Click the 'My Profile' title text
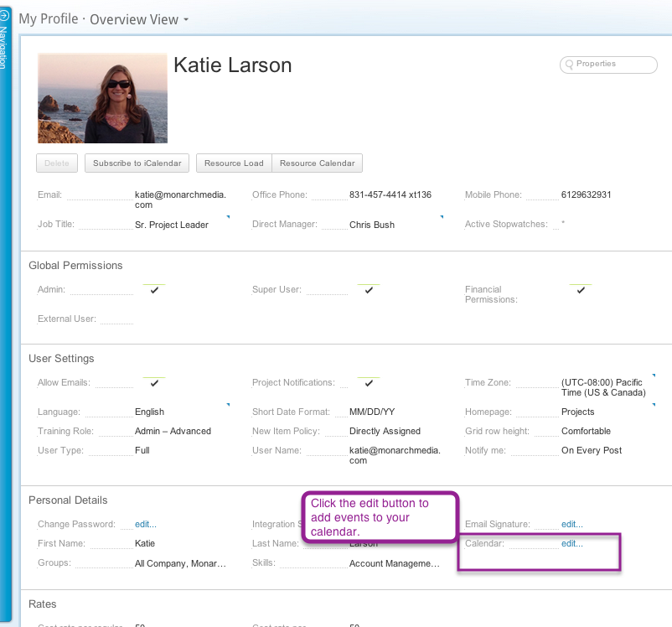Image resolution: width=672 pixels, height=627 pixels. 49,19
